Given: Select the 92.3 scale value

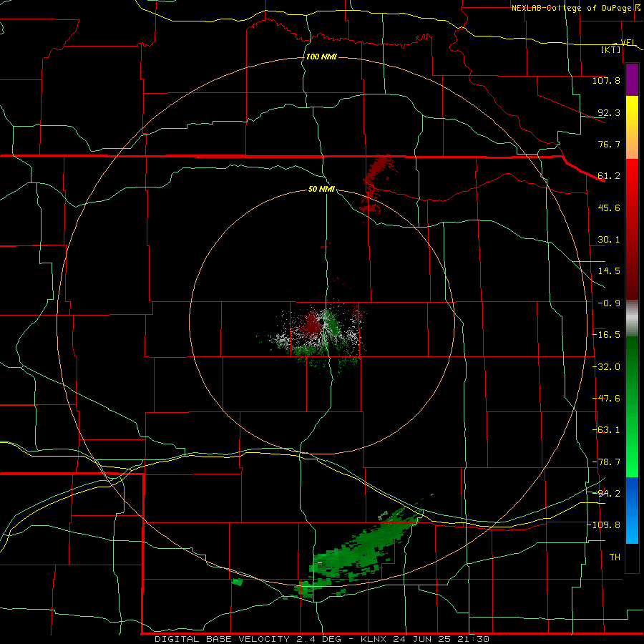Looking at the screenshot, I should pyautogui.click(x=609, y=112).
